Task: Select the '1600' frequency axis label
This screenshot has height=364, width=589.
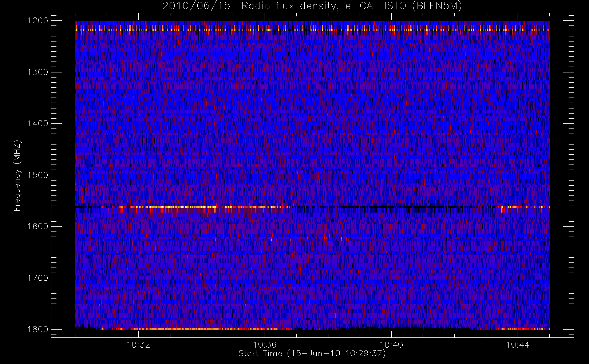Action: [x=38, y=226]
